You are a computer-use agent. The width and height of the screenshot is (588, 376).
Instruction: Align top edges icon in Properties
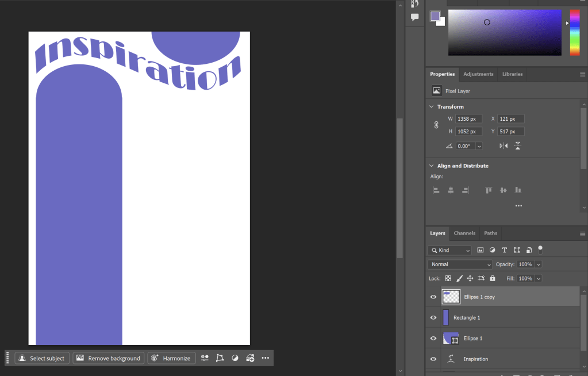click(489, 190)
